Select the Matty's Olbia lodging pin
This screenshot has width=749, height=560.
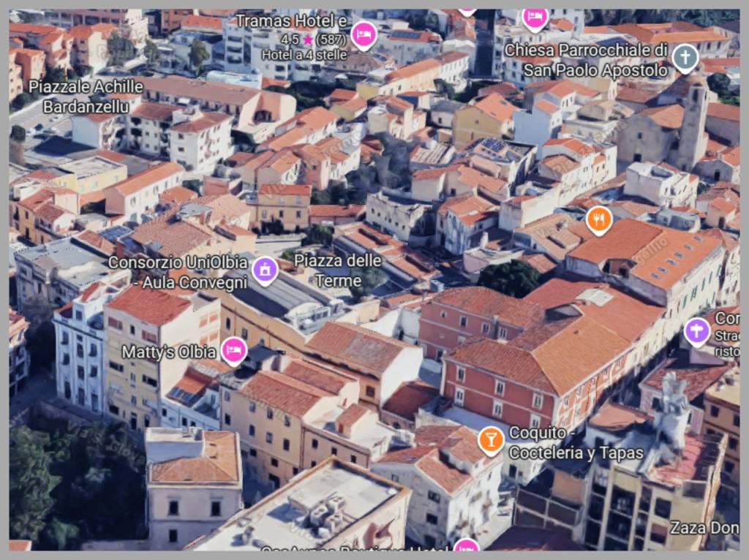tap(233, 351)
